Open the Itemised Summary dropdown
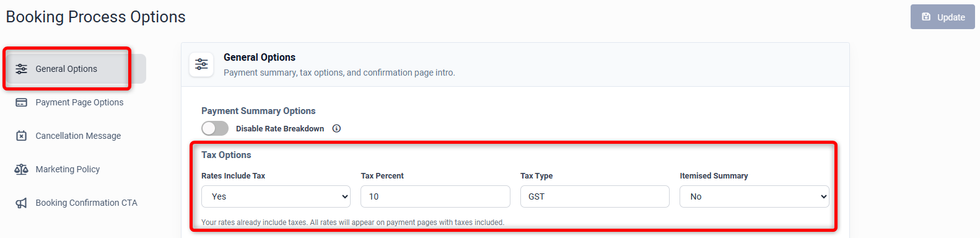The width and height of the screenshot is (980, 238). click(755, 196)
